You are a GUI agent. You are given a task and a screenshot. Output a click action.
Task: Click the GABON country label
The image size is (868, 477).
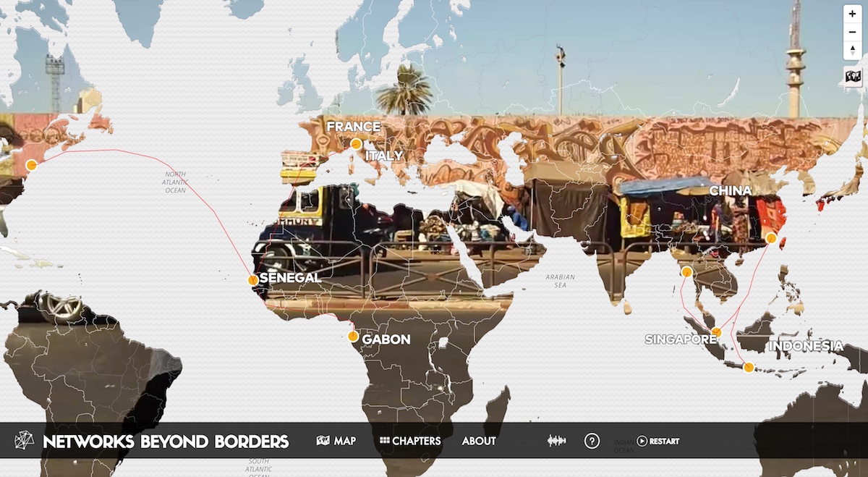(x=386, y=339)
